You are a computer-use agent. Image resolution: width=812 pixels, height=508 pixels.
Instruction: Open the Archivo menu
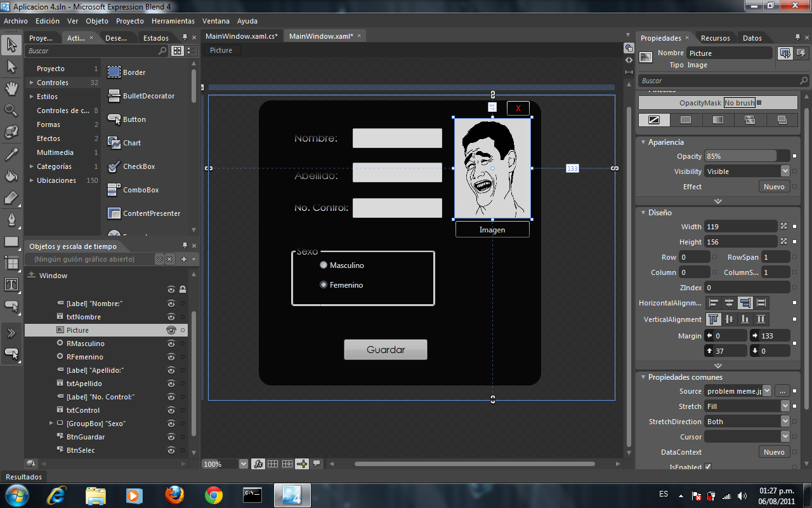point(16,21)
